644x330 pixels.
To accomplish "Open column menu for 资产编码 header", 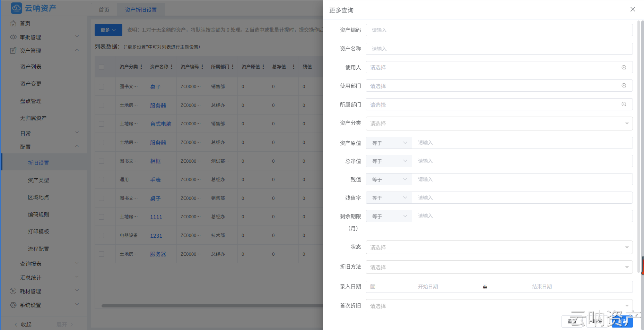I will pos(202,67).
